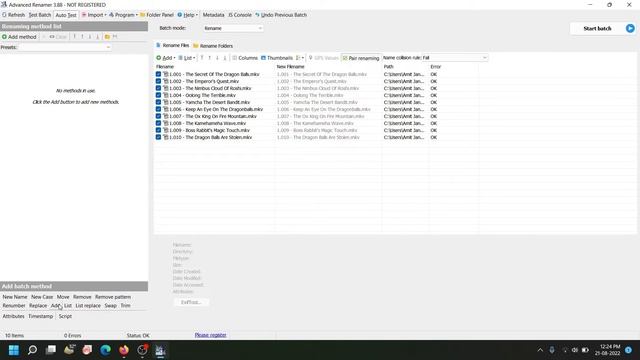Add the Script batch method
640x360 pixels.
[x=65, y=316]
